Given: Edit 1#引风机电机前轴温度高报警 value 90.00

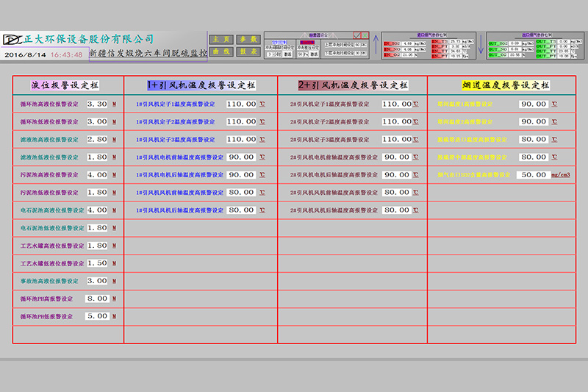Looking at the screenshot, I should pyautogui.click(x=242, y=157).
